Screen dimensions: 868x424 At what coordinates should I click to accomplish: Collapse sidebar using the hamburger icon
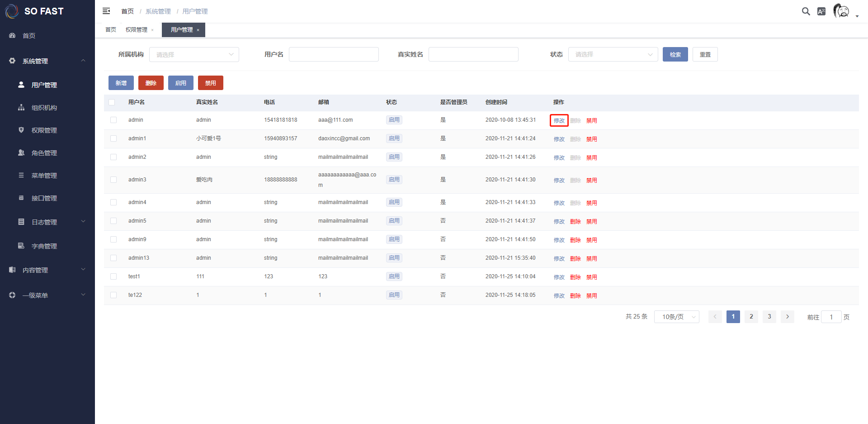tap(106, 11)
